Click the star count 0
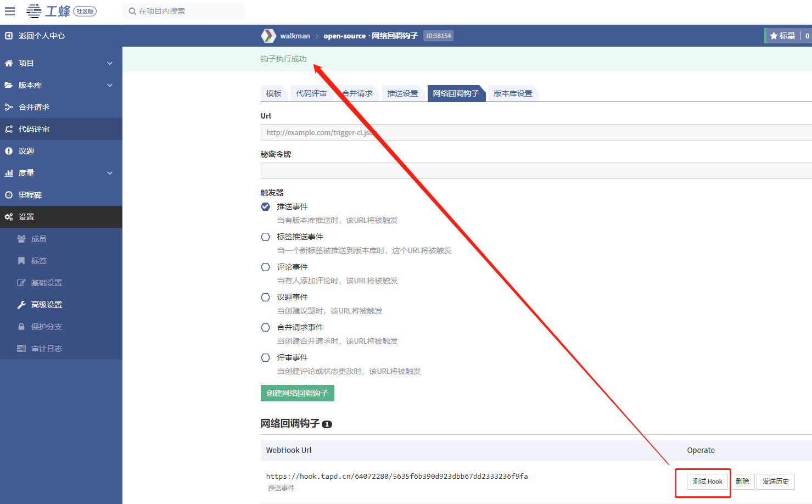Viewport: 812px width, 504px height. (807, 36)
